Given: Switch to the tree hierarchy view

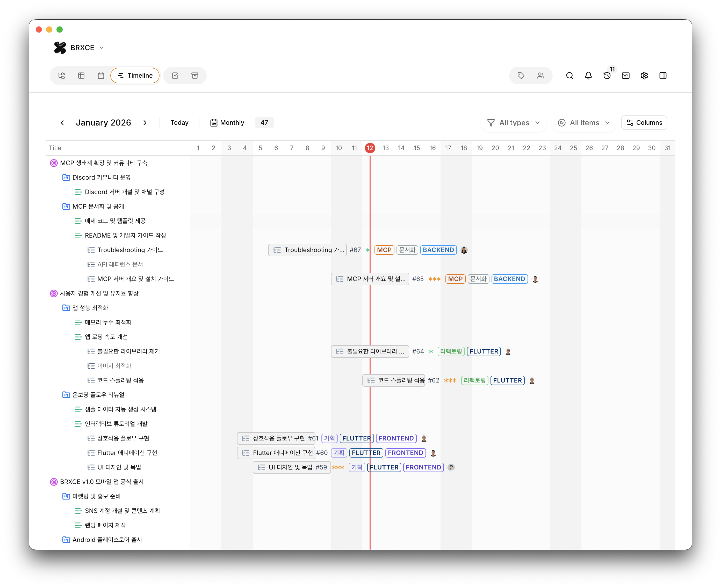Looking at the screenshot, I should (62, 76).
